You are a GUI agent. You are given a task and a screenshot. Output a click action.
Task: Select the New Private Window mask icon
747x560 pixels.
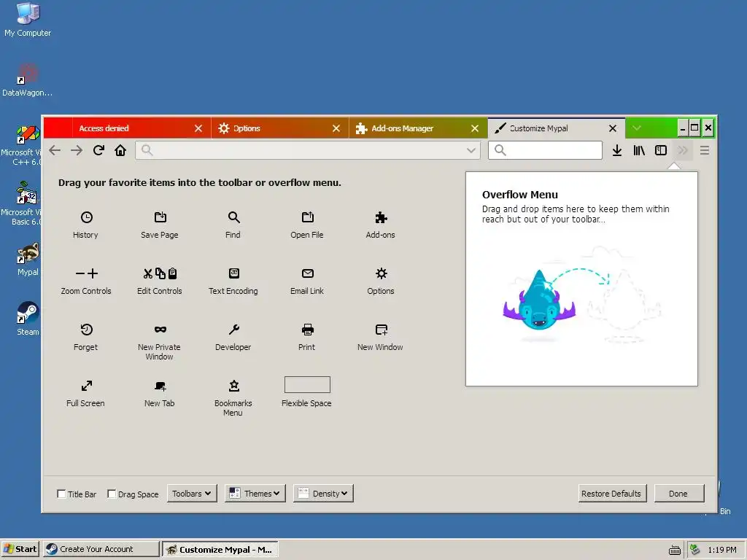pos(160,330)
